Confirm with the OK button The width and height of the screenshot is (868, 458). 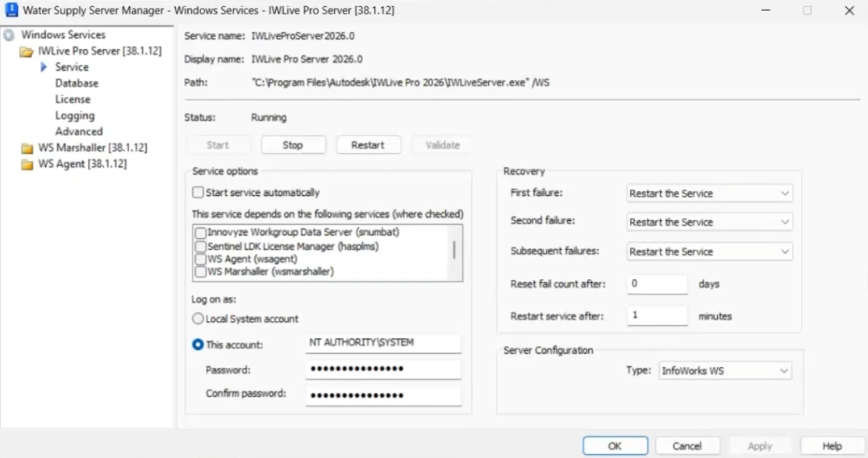(615, 446)
